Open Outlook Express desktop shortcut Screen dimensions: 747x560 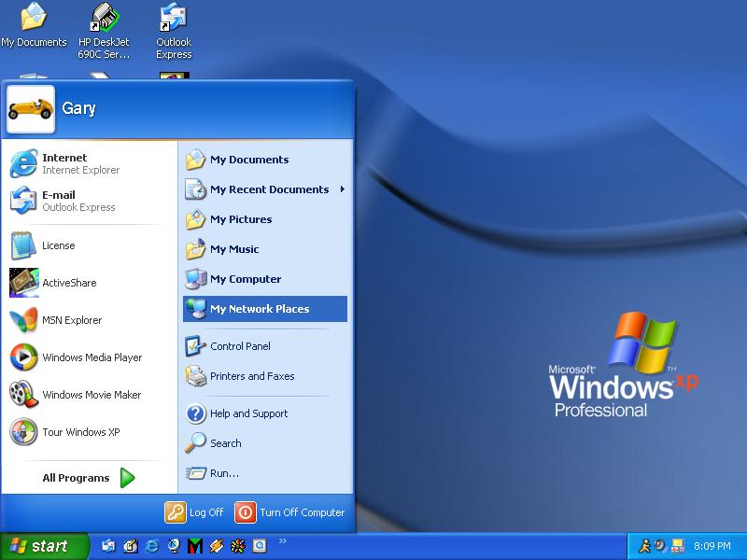174,31
